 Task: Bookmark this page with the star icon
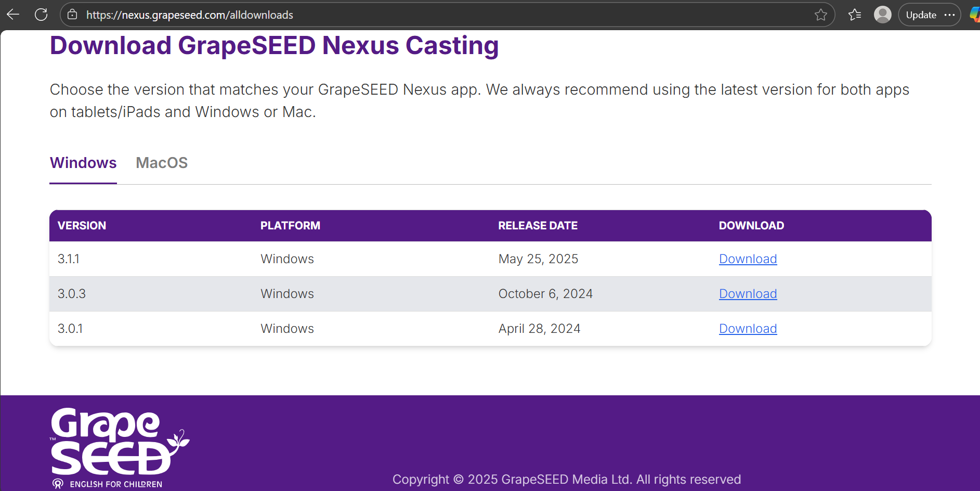(x=821, y=15)
